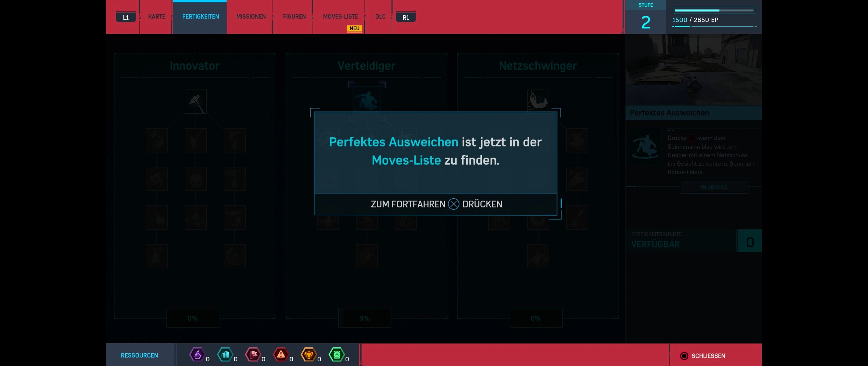The width and height of the screenshot is (868, 366).
Task: Click the Netzschwinger 0% progress box
Action: click(536, 318)
